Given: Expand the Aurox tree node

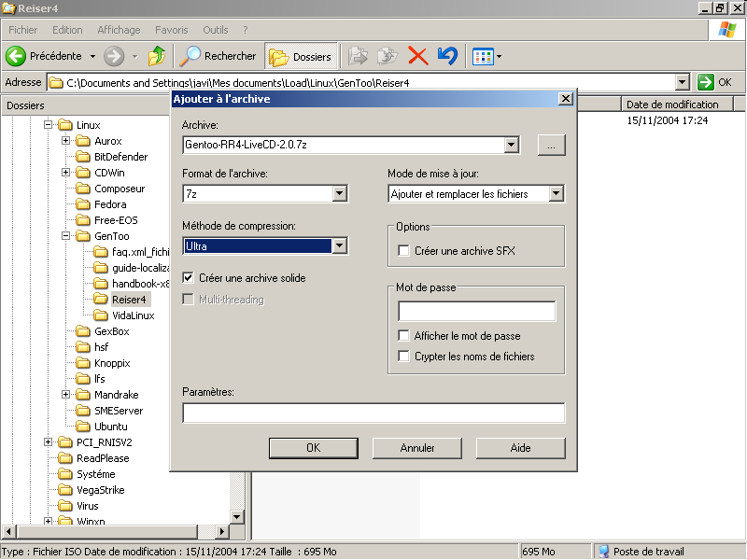Looking at the screenshot, I should [65, 141].
